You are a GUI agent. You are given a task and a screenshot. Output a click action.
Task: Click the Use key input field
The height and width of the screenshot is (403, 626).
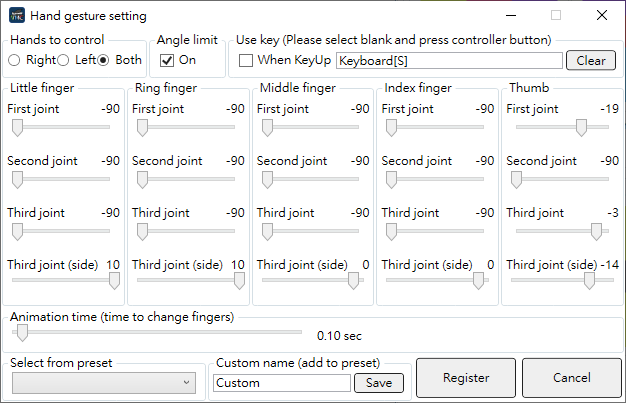[x=449, y=61]
